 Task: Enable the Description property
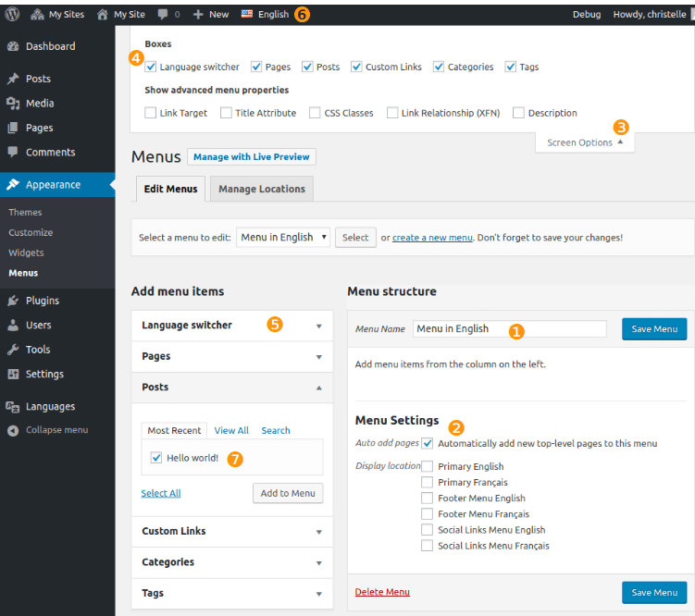click(x=518, y=113)
